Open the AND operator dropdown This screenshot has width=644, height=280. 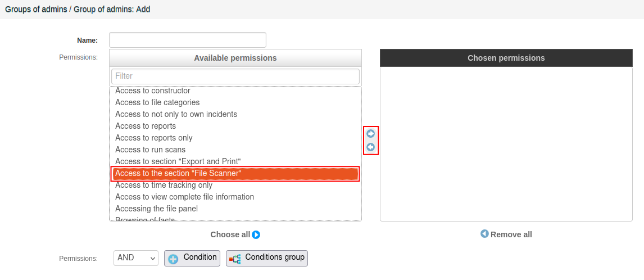(136, 258)
